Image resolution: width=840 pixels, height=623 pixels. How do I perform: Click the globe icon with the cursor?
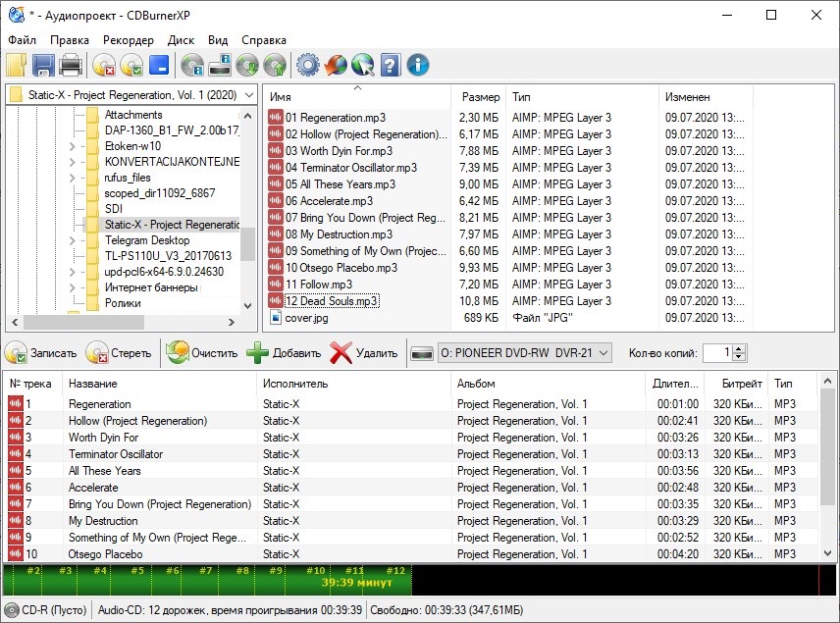tap(363, 66)
